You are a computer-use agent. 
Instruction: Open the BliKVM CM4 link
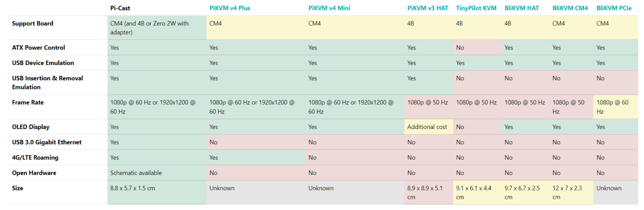(570, 8)
